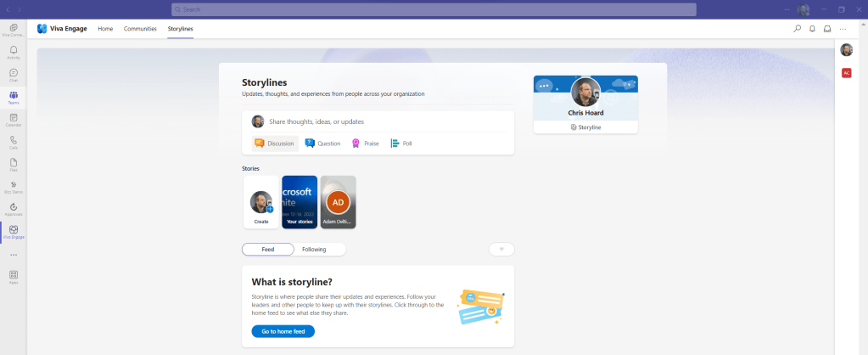Open the notifications bell in Viva Engage

pos(812,29)
